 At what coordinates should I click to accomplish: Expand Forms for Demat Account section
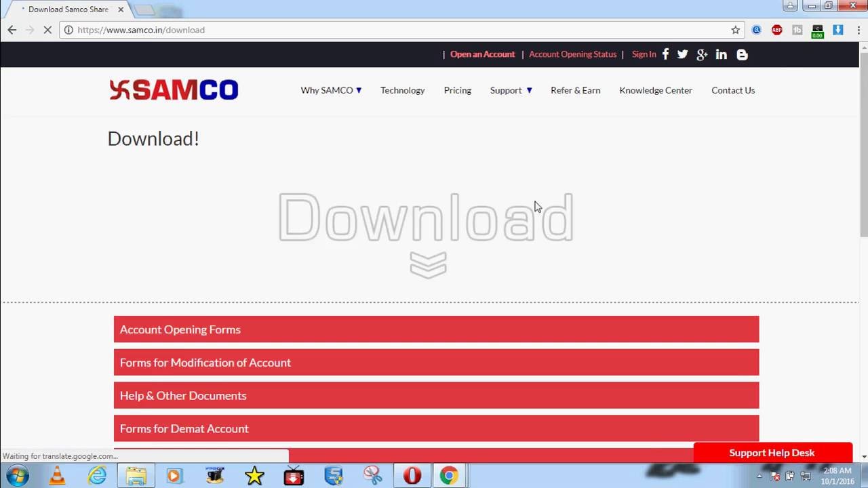436,428
